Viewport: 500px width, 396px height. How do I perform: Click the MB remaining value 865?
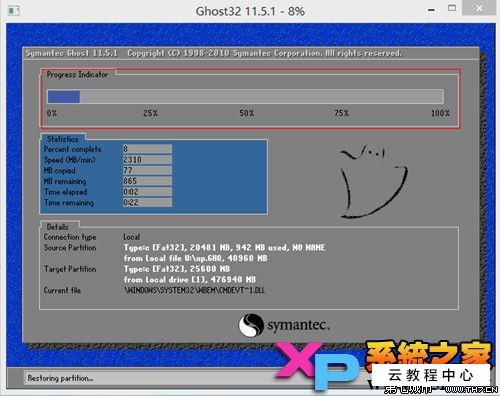147,181
